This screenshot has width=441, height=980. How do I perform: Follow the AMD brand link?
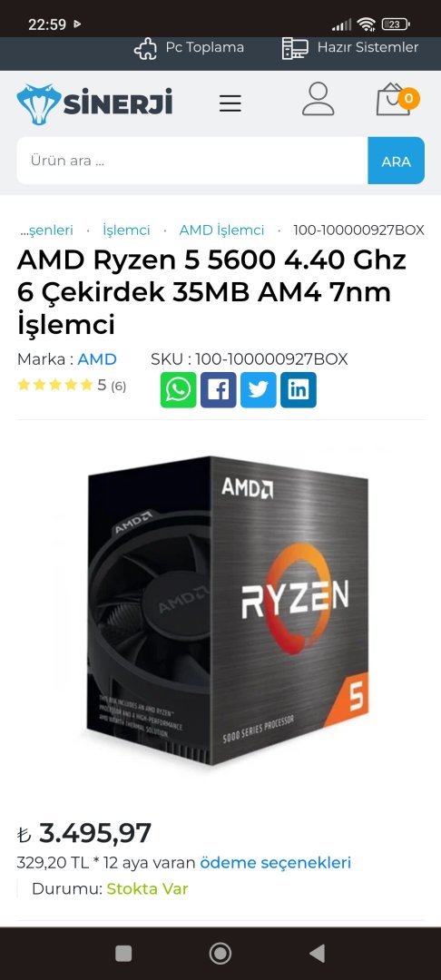97,359
